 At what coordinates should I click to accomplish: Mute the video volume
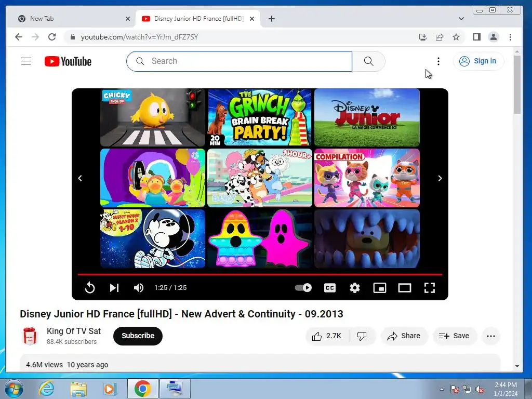tap(139, 288)
